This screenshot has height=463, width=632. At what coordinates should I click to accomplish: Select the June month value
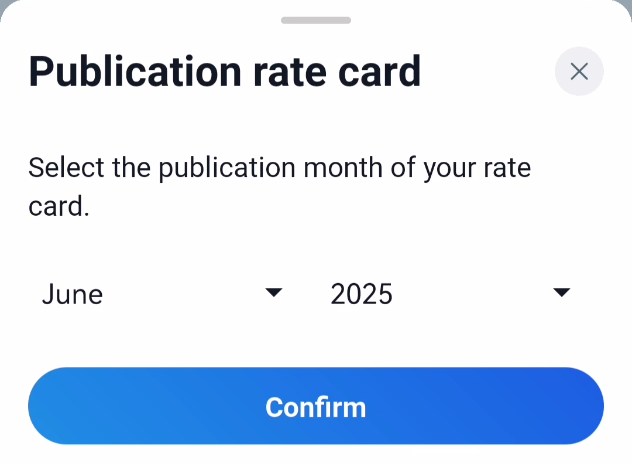[73, 294]
